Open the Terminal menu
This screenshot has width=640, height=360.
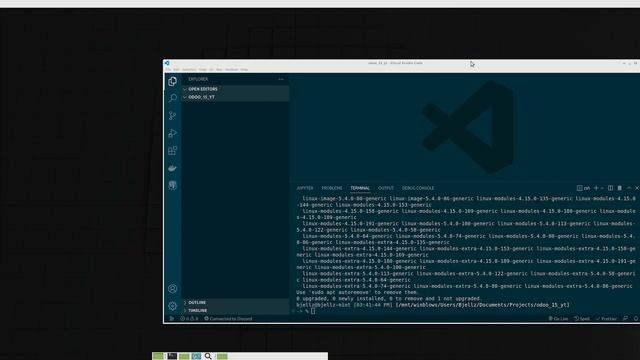(x=231, y=70)
